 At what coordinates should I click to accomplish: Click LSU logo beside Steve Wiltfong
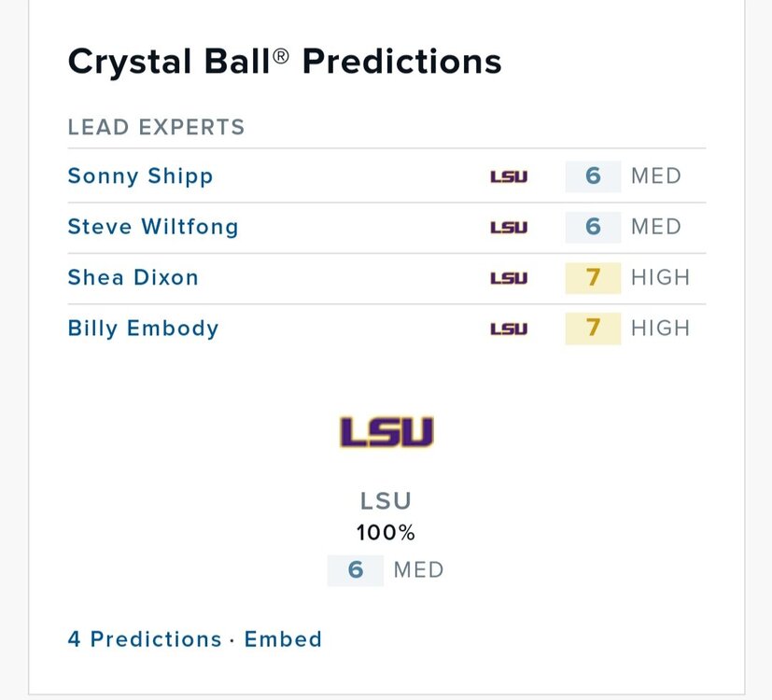click(x=509, y=227)
